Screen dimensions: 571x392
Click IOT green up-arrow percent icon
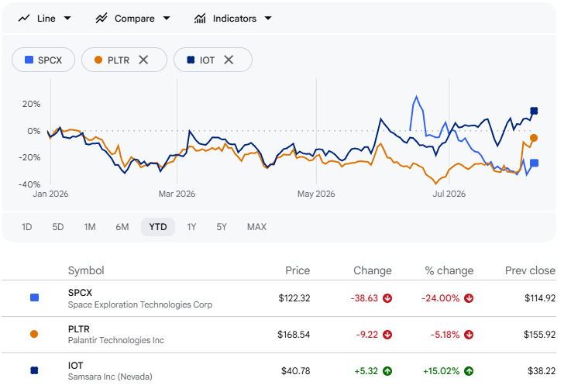click(469, 371)
